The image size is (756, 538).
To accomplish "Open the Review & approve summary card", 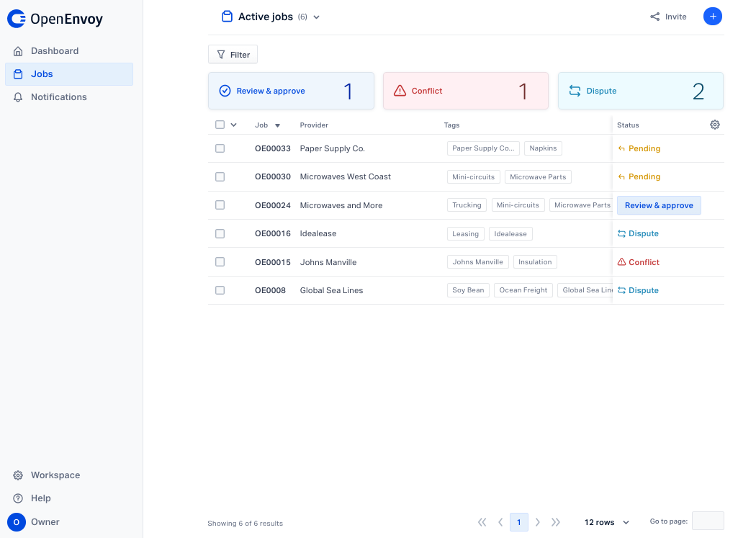I will pos(291,91).
